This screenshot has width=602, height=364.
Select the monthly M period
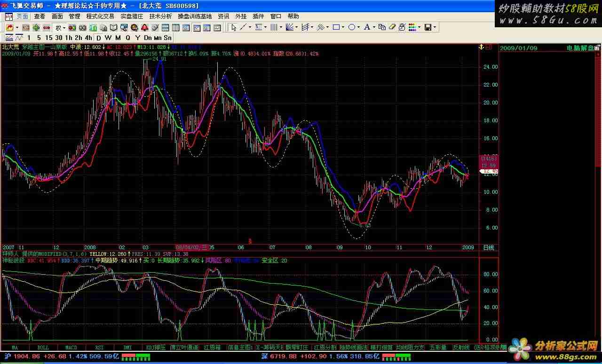tap(118, 38)
